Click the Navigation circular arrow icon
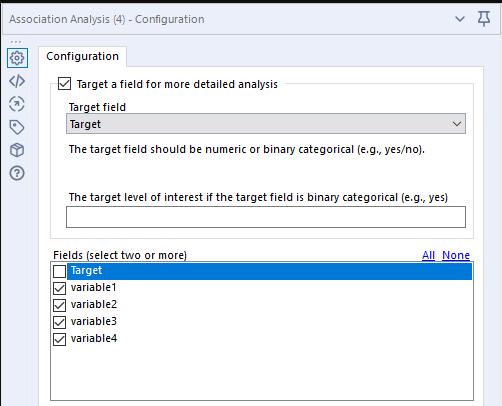This screenshot has width=502, height=406. [x=17, y=104]
